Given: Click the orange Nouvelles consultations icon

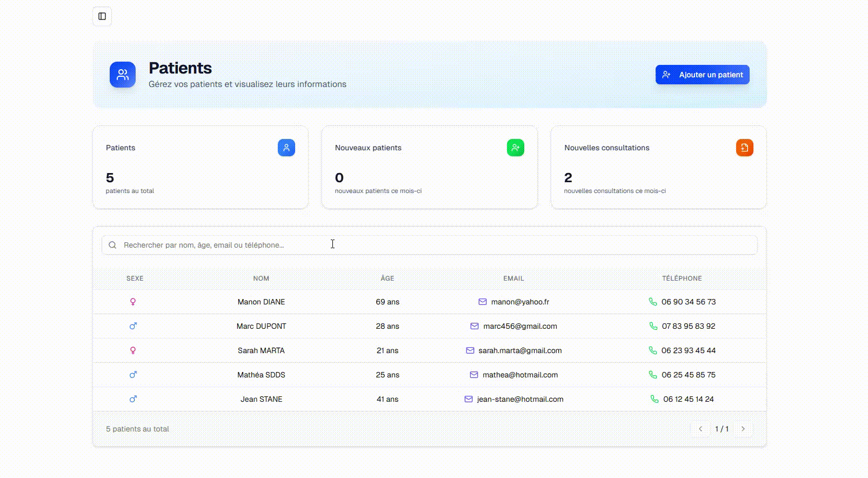Looking at the screenshot, I should (x=744, y=148).
